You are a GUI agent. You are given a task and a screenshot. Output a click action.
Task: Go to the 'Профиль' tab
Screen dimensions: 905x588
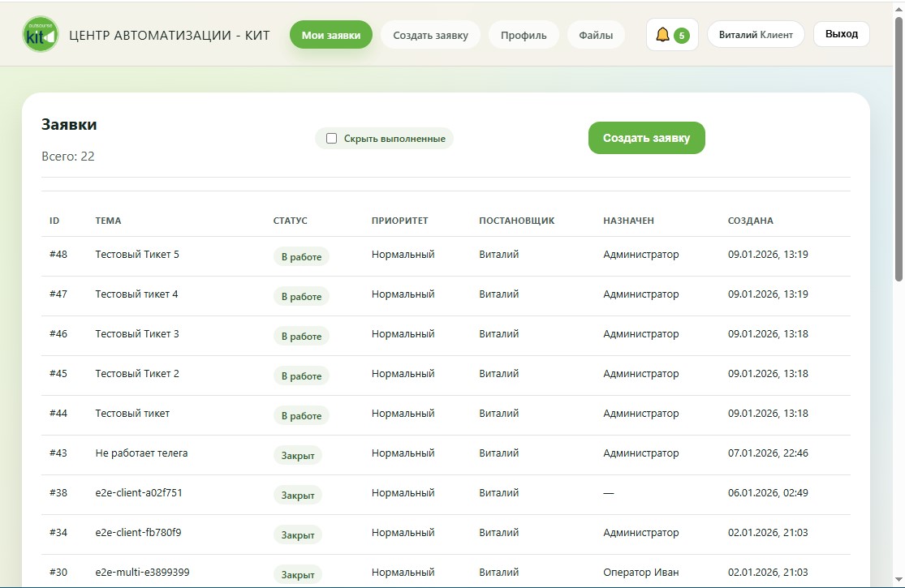pos(524,35)
